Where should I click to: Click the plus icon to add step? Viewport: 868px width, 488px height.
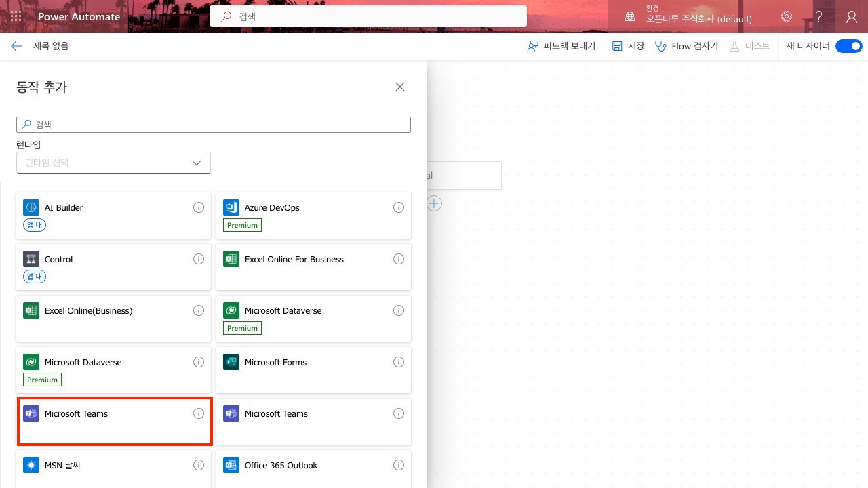(x=434, y=203)
